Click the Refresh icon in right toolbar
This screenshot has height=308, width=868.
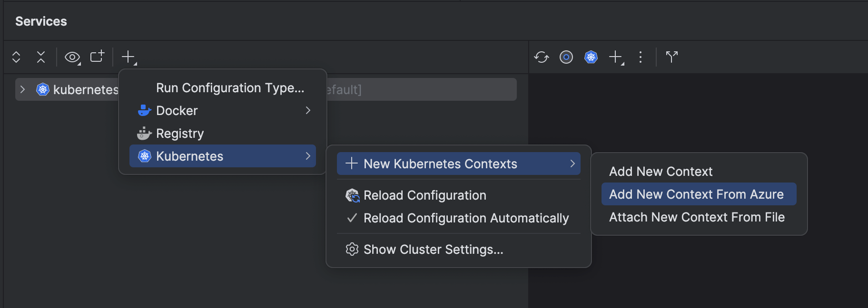[x=542, y=57]
